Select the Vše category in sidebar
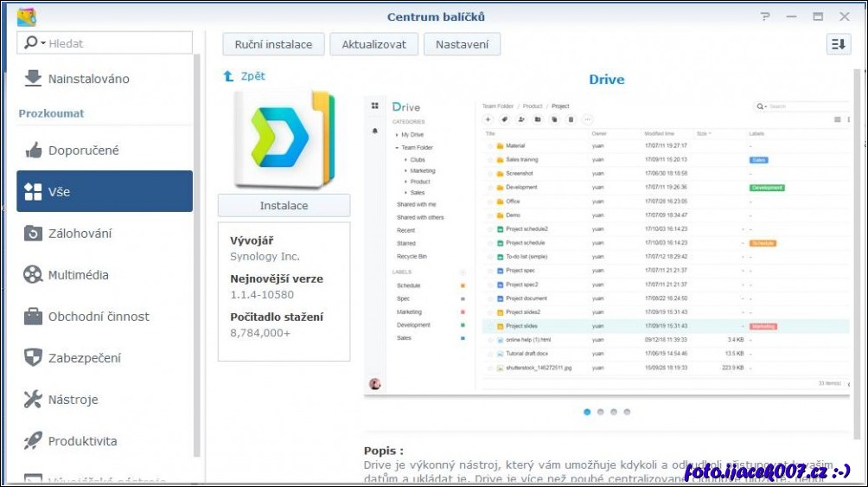Screen dimensions: 868x487 pos(104,192)
